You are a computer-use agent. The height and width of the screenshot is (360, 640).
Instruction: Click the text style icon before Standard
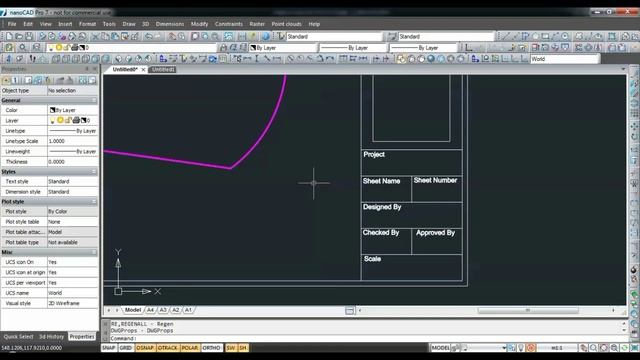280,37
